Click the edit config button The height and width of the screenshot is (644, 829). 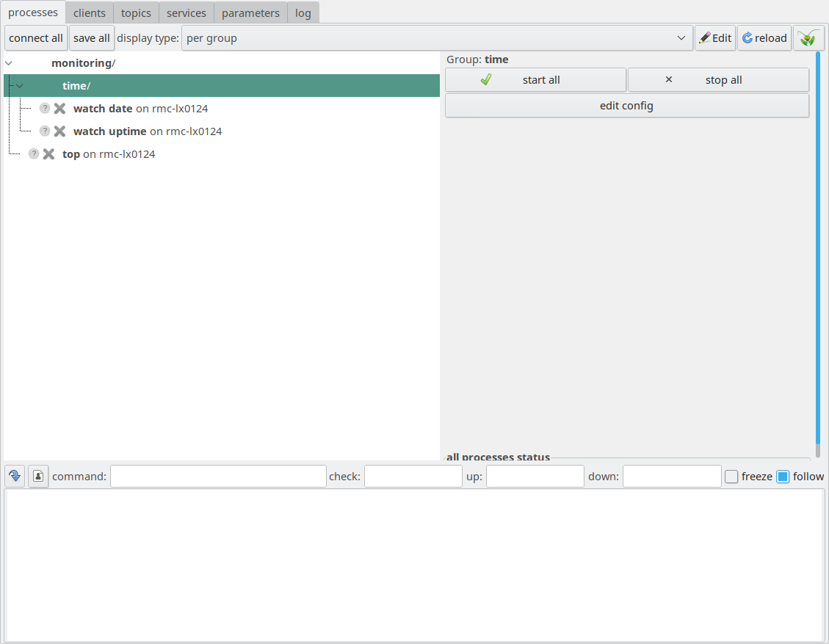coord(627,106)
